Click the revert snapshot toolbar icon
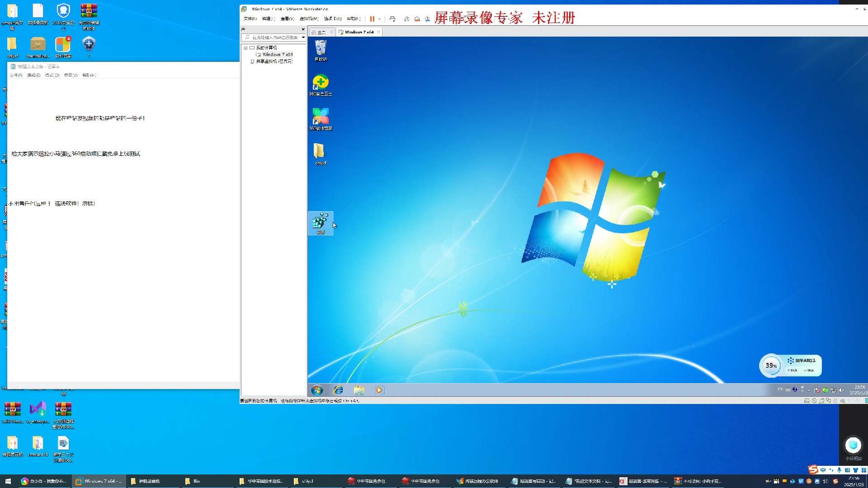868x488 pixels. pyautogui.click(x=417, y=19)
